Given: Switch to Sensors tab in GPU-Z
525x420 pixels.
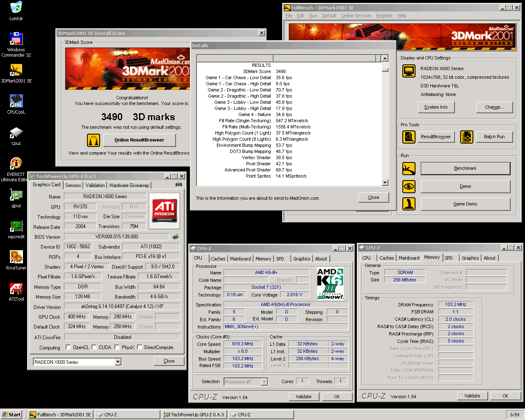Looking at the screenshot, I should click(x=73, y=185).
